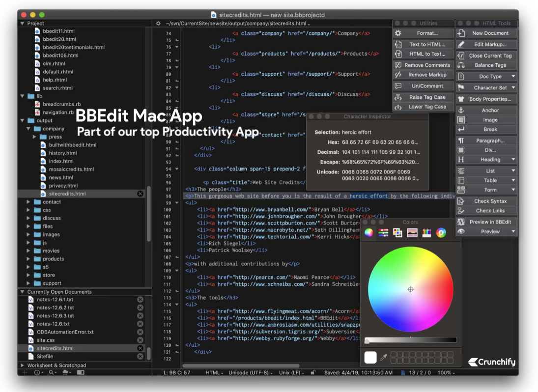Select image palettes tab in Colors panel

coord(412,232)
